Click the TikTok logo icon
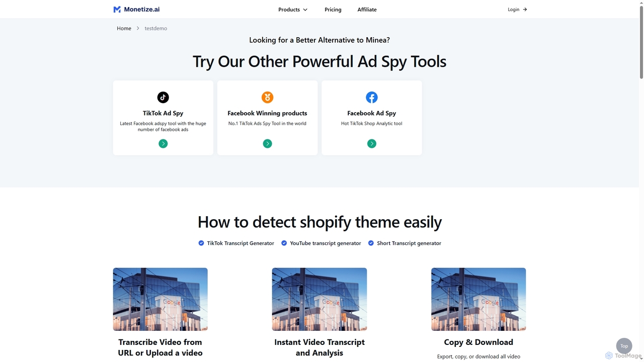Image resolution: width=644 pixels, height=362 pixels. point(163,97)
